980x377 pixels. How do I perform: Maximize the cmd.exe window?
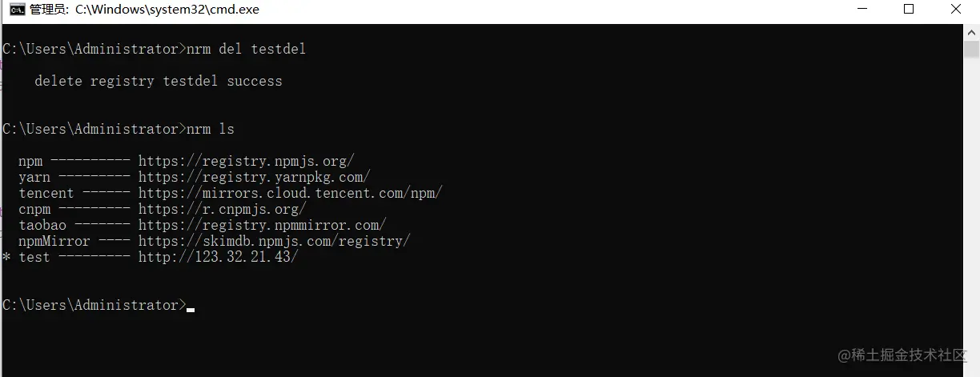point(909,10)
